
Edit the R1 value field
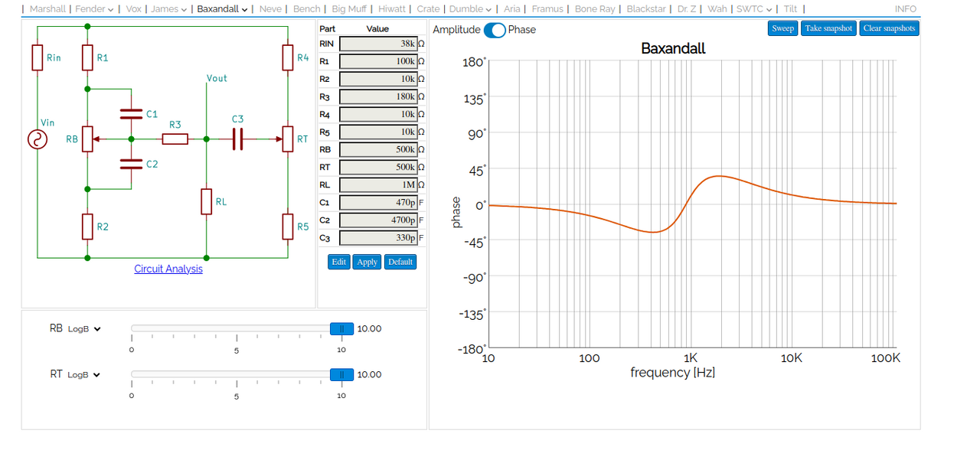(x=378, y=61)
